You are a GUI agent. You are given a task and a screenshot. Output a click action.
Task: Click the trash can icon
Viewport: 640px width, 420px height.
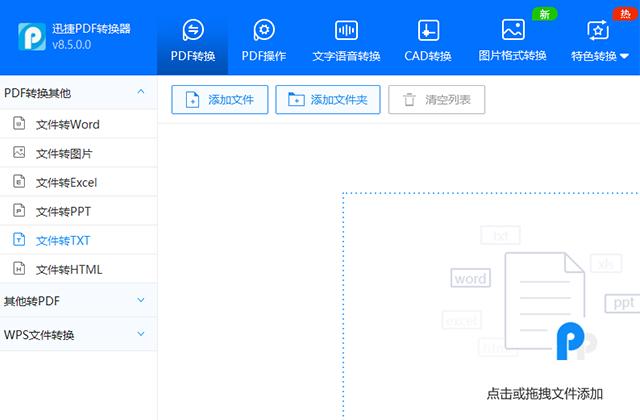(409, 100)
